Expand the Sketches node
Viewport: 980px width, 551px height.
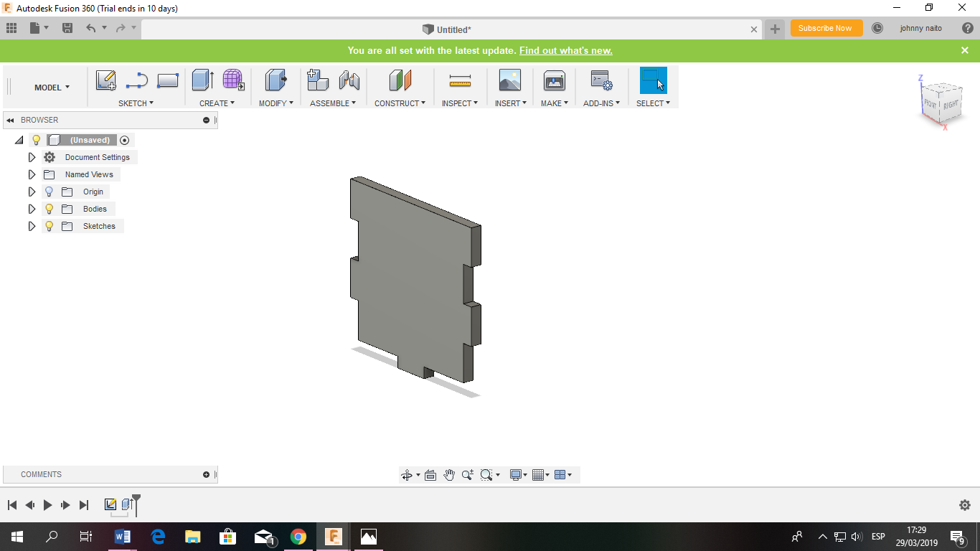click(32, 226)
